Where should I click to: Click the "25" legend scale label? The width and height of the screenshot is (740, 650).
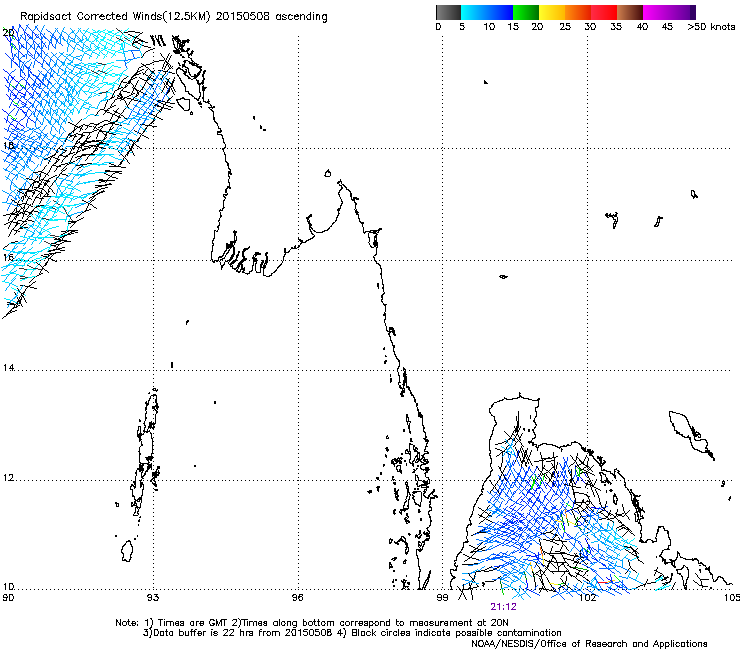point(565,26)
